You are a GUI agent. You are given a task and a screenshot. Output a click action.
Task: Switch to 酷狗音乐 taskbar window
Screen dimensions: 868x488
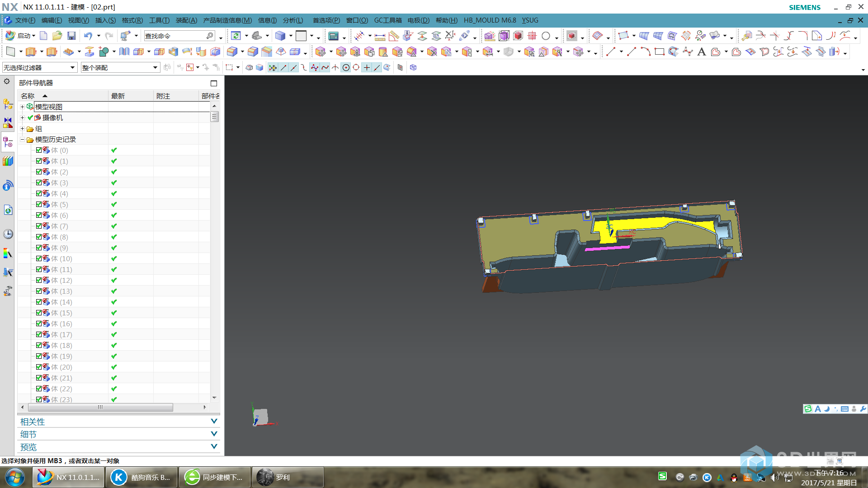click(142, 477)
